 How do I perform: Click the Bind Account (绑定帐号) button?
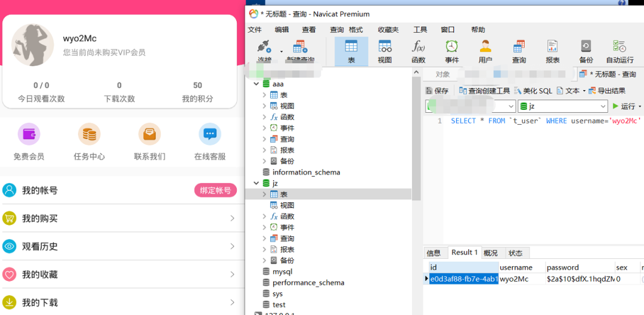[x=215, y=190]
